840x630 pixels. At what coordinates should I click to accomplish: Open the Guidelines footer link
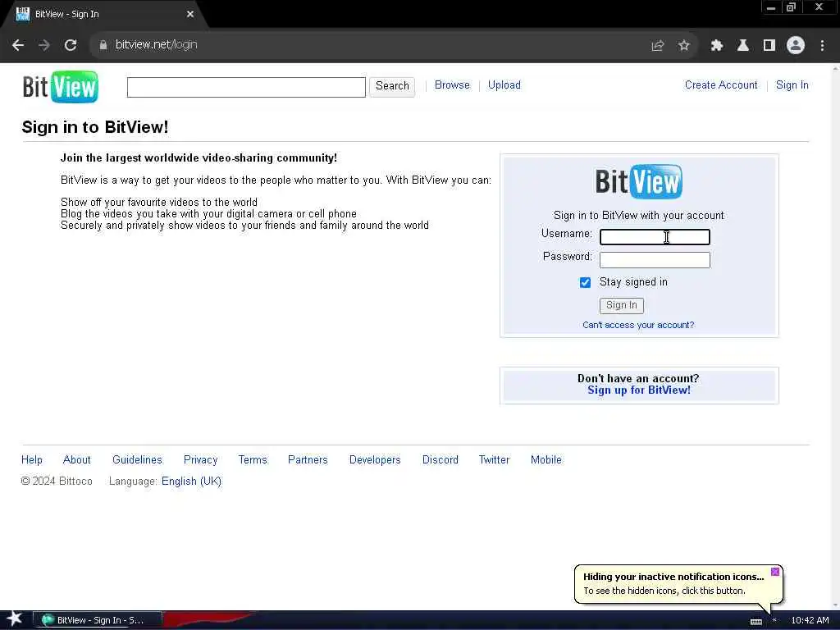(x=137, y=459)
